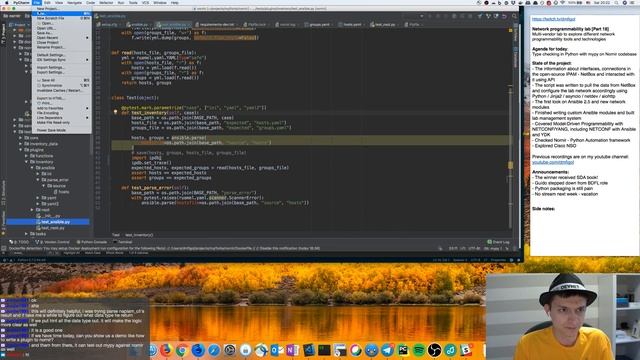Open Visual Studio Code from the Dock
This screenshot has width=640, height=360.
tap(309, 350)
